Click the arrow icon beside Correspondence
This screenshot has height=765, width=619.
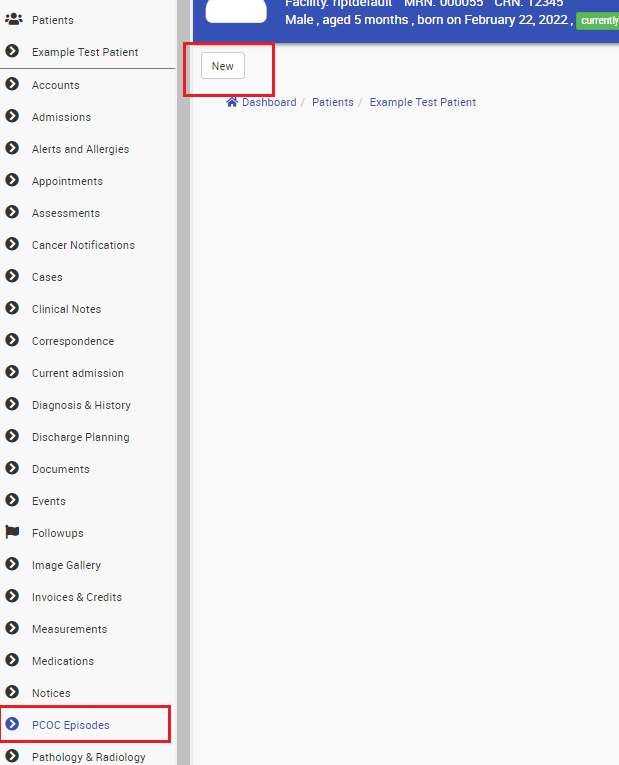click(x=12, y=340)
